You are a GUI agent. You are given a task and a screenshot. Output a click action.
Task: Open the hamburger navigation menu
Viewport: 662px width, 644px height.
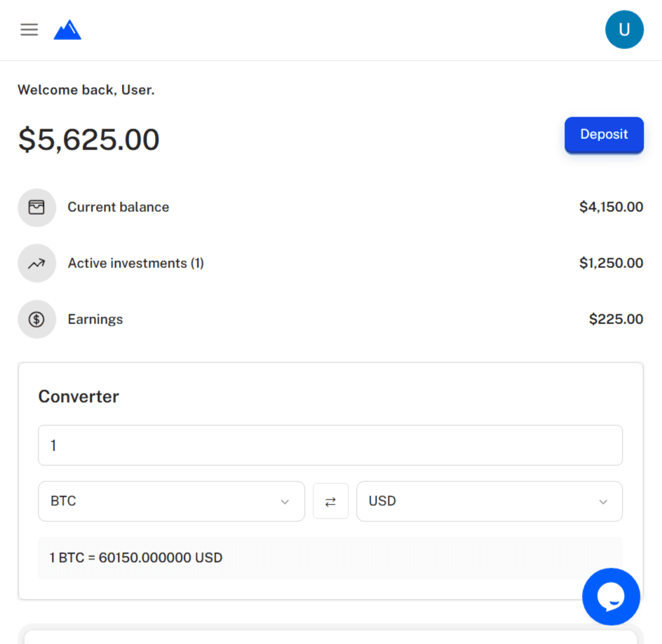tap(29, 29)
